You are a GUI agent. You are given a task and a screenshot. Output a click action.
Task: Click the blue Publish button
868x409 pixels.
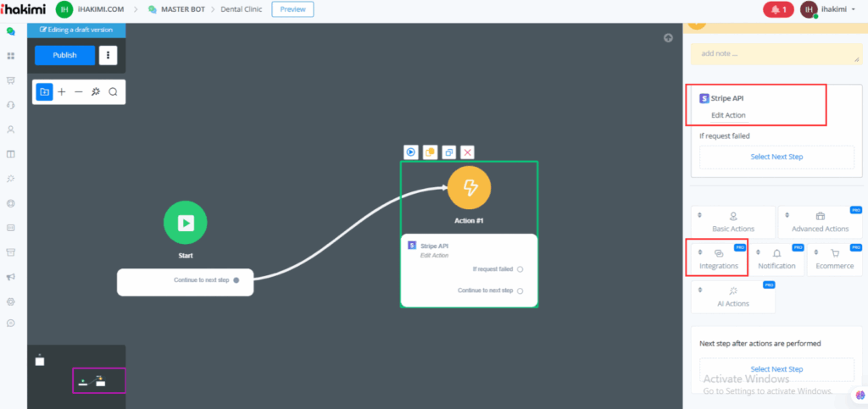tap(64, 55)
